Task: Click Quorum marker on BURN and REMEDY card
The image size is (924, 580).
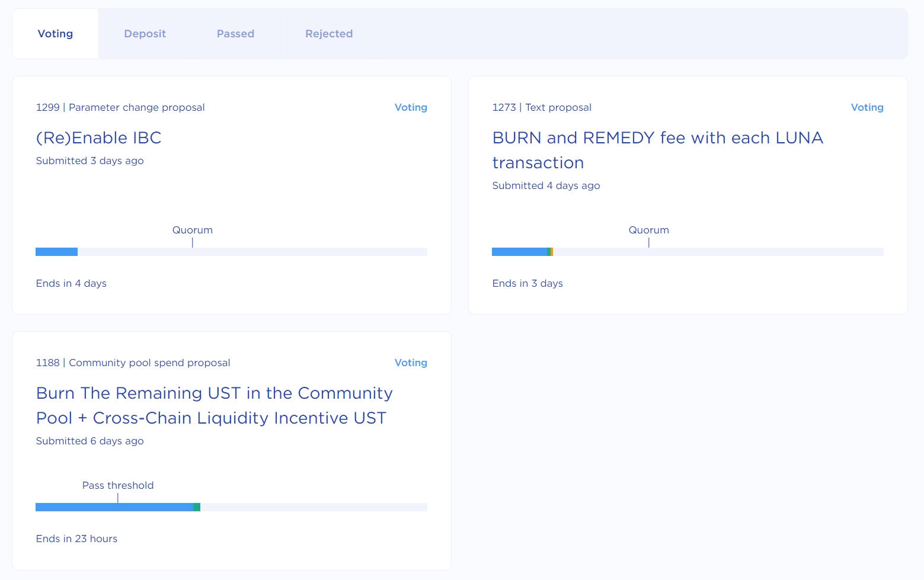Action: point(649,230)
